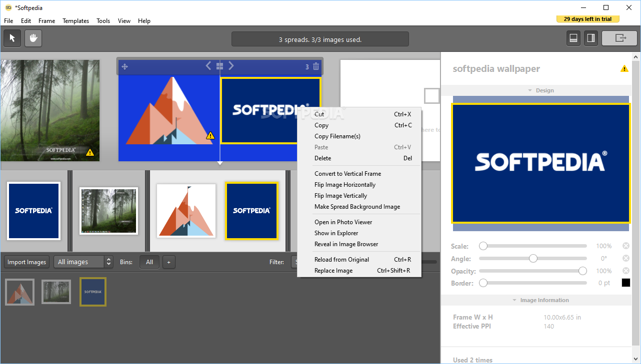This screenshot has width=641, height=364.
Task: Select mountain thumbnail in image browser
Action: coord(20,292)
